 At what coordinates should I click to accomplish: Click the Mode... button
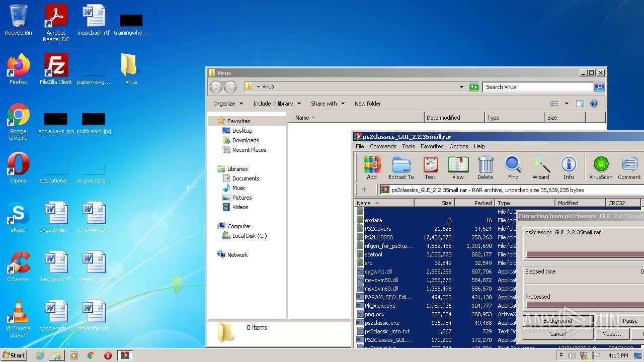point(611,334)
